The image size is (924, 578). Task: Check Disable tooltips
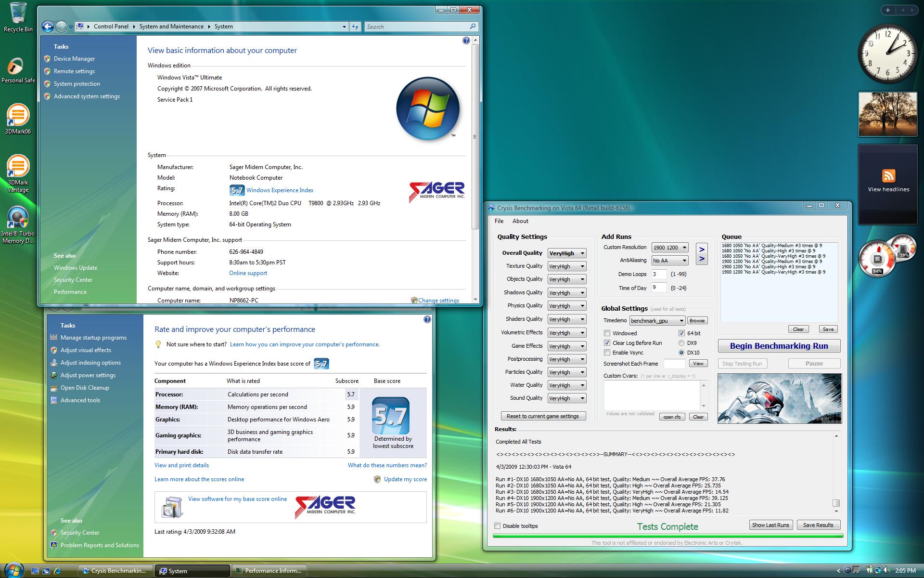pos(498,526)
